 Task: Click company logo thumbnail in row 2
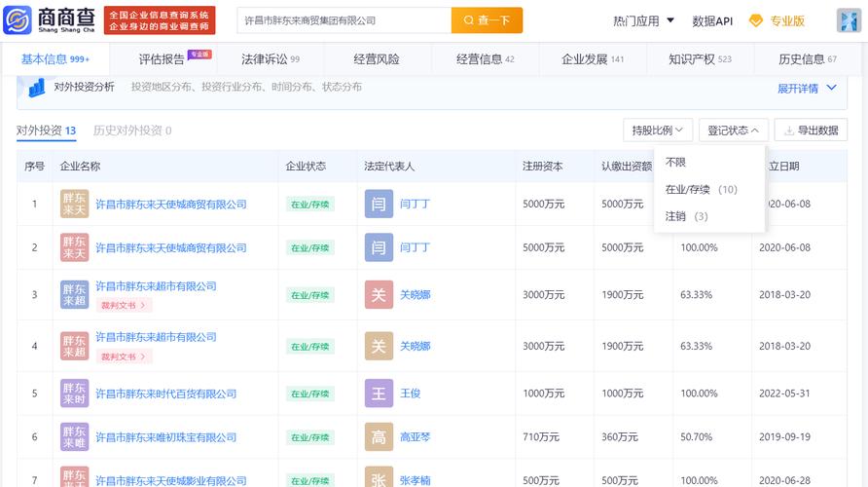tap(74, 247)
